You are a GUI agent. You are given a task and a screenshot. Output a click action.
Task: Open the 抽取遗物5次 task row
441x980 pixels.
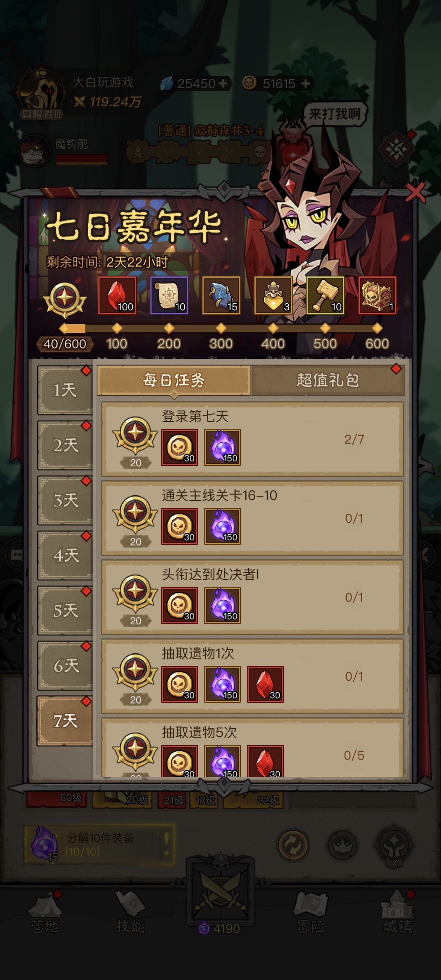(x=252, y=747)
